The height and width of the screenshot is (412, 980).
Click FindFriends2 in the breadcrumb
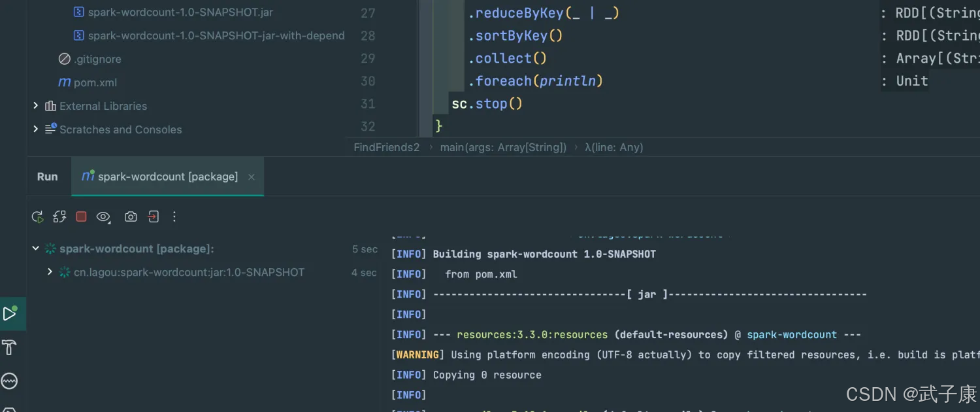coord(387,147)
